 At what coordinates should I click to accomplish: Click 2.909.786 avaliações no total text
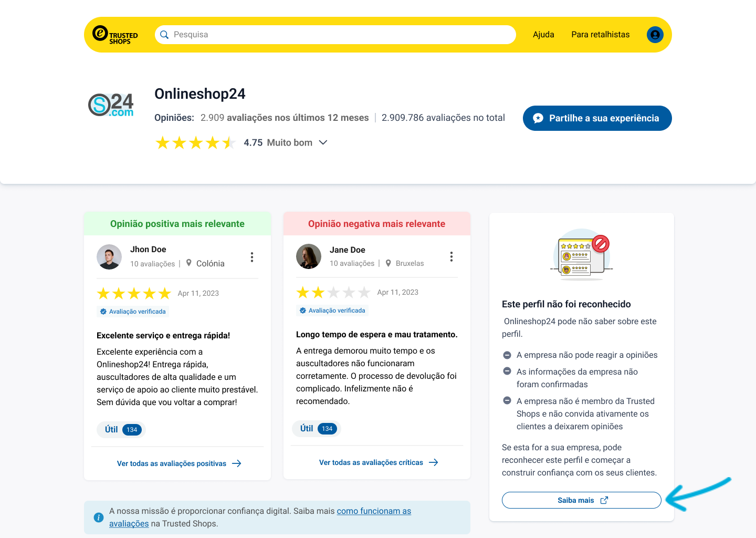pyautogui.click(x=443, y=118)
